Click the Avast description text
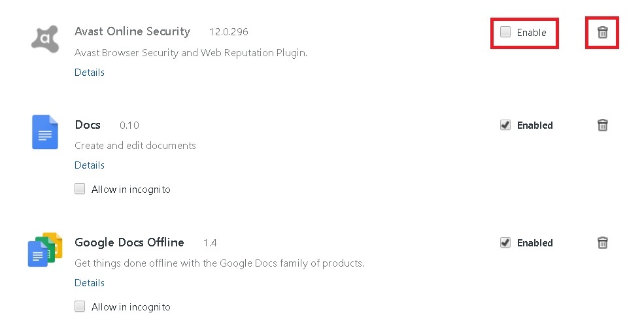This screenshot has height=332, width=644. (191, 52)
